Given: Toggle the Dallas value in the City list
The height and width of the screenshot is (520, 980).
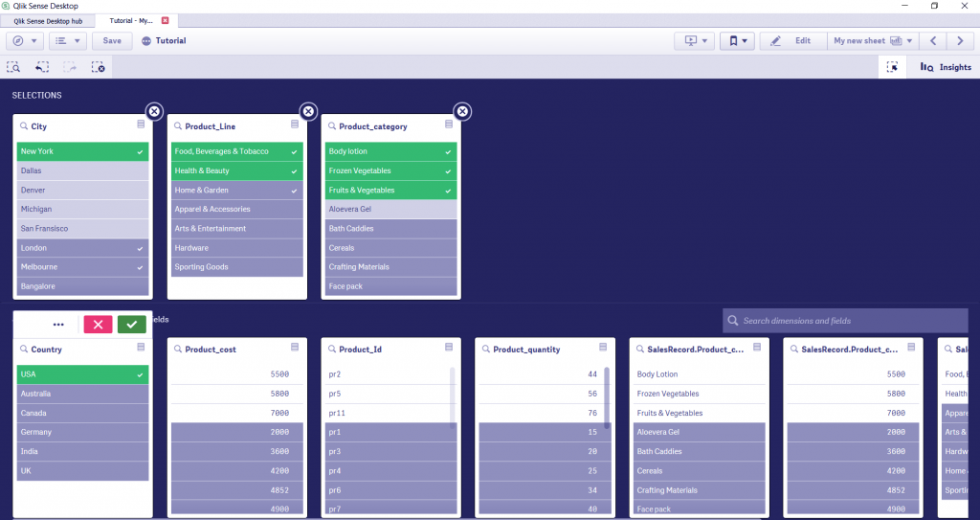Looking at the screenshot, I should (x=82, y=170).
